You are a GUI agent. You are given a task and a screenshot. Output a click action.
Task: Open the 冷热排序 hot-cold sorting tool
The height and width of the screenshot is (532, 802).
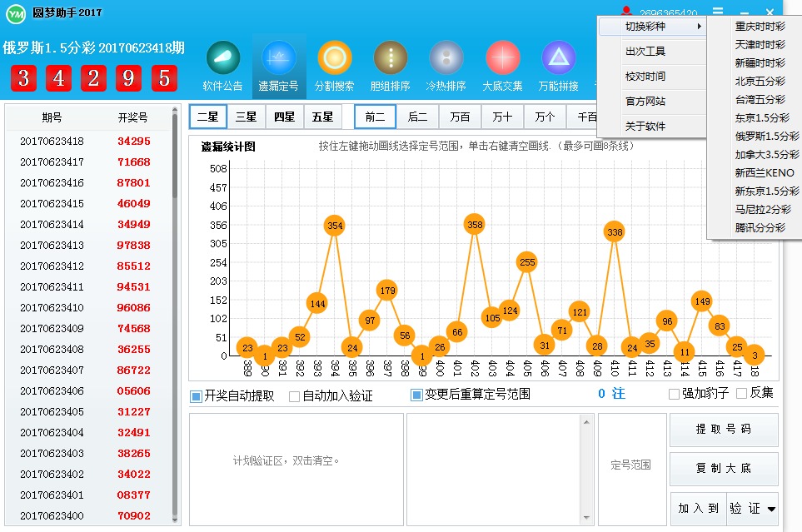click(445, 64)
